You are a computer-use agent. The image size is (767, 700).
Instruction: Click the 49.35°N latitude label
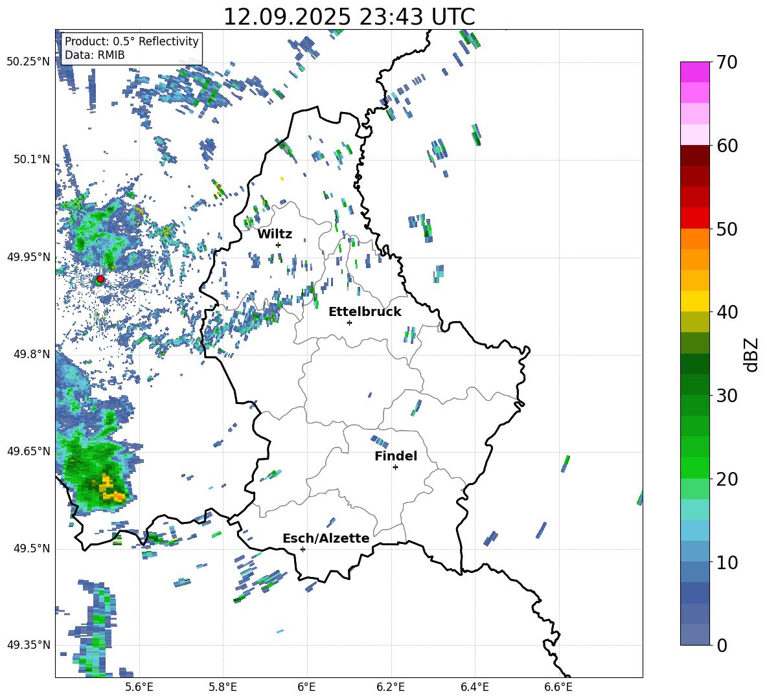29,645
